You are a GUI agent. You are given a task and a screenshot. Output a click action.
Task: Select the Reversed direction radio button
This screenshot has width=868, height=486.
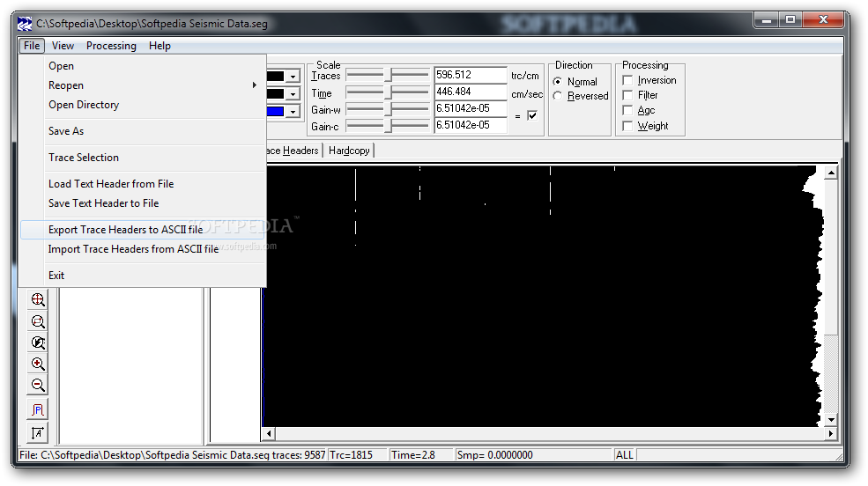point(558,96)
